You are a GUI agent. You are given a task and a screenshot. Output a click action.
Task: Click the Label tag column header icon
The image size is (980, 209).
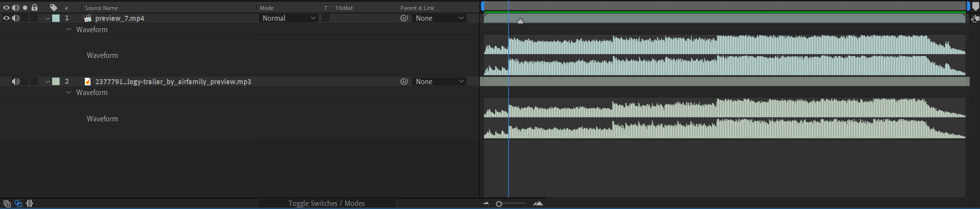(x=54, y=7)
